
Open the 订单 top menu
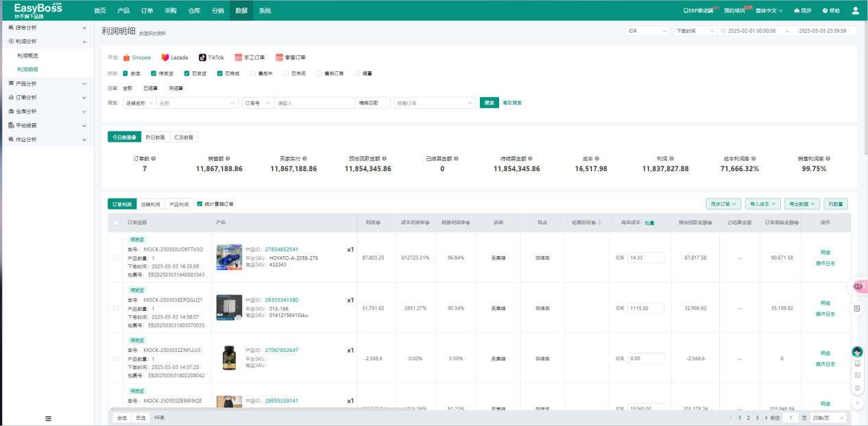pos(147,10)
